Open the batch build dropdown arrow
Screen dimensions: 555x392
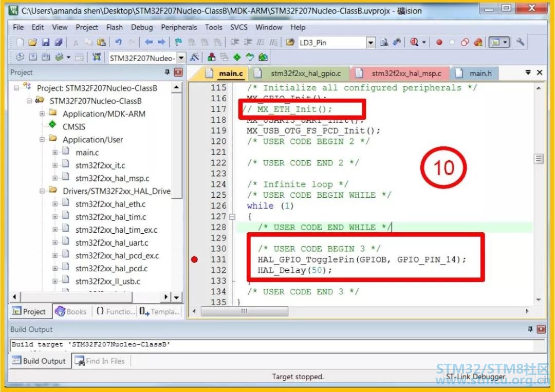point(68,57)
